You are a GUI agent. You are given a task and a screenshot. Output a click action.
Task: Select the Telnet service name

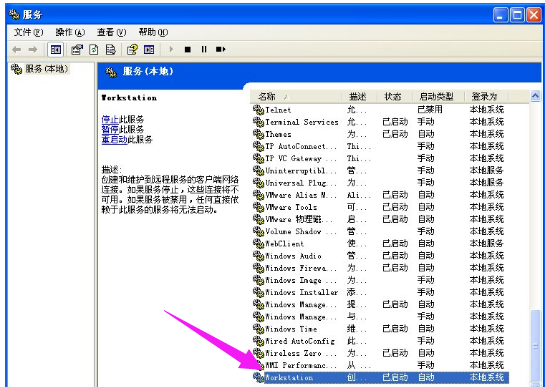[278, 110]
